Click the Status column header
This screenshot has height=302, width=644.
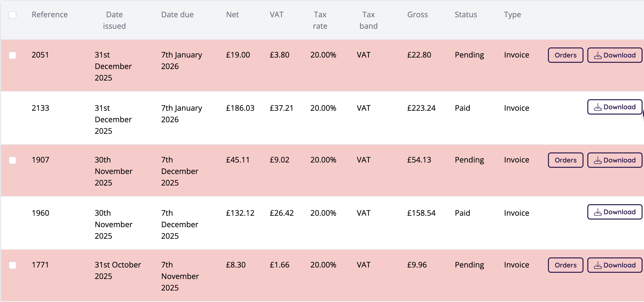tap(466, 15)
